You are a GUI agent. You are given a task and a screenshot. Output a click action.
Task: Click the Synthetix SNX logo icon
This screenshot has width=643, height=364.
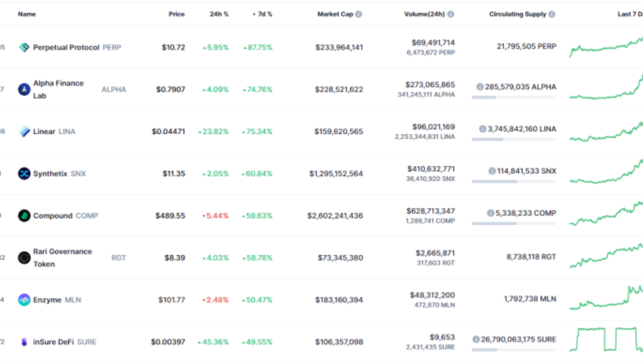(x=24, y=173)
